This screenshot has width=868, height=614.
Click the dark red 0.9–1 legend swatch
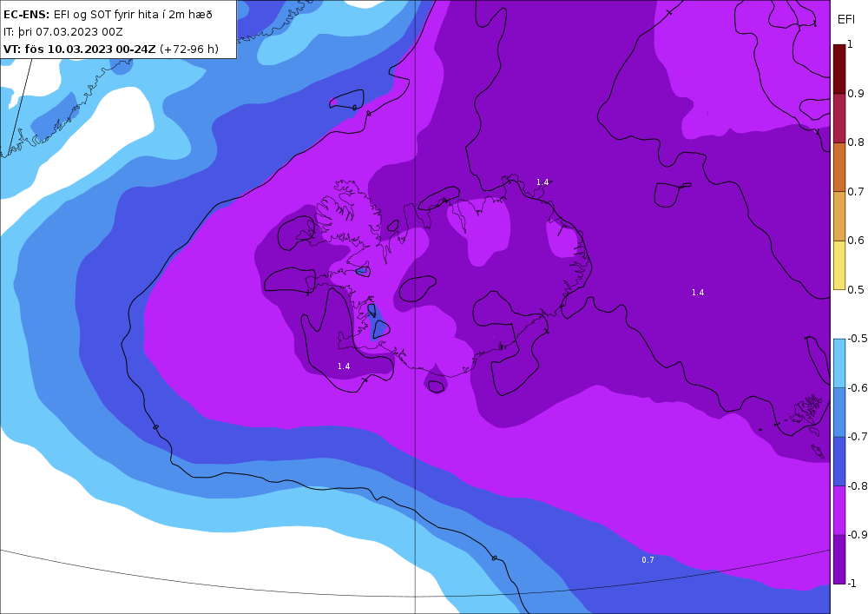tap(839, 69)
